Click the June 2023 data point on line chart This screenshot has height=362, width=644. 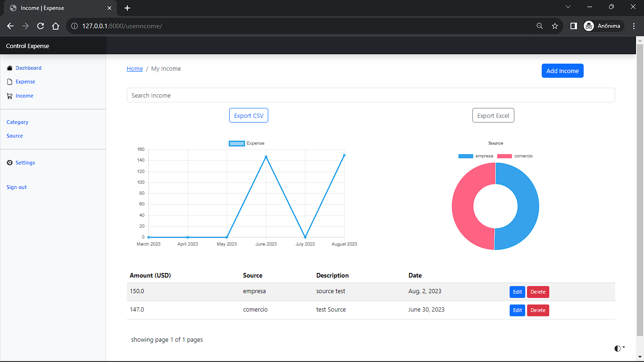(x=266, y=156)
